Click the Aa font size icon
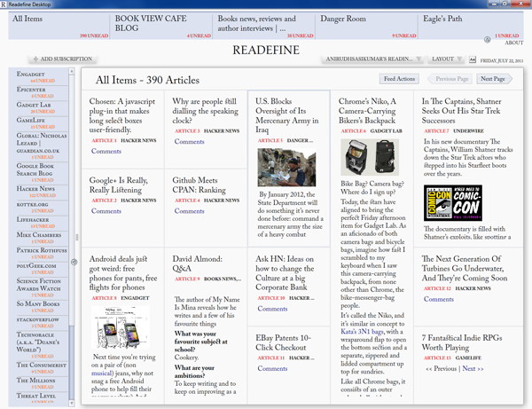The width and height of the screenshot is (532, 409). 473,59
